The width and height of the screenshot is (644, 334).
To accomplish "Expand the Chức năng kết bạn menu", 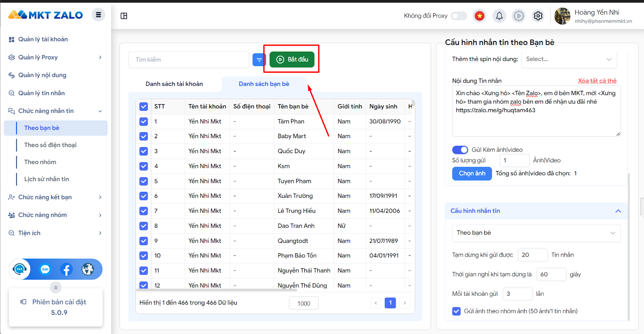I will point(56,197).
